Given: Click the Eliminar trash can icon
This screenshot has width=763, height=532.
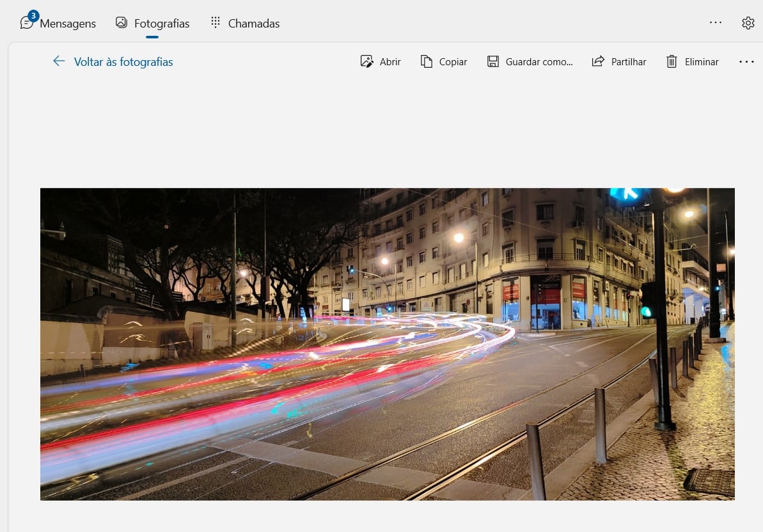Looking at the screenshot, I should point(672,61).
